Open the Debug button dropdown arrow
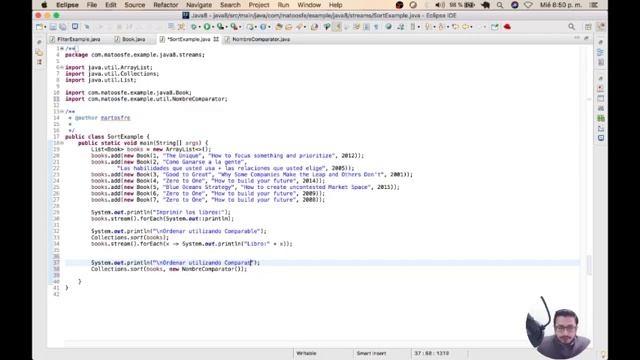 [x=200, y=27]
